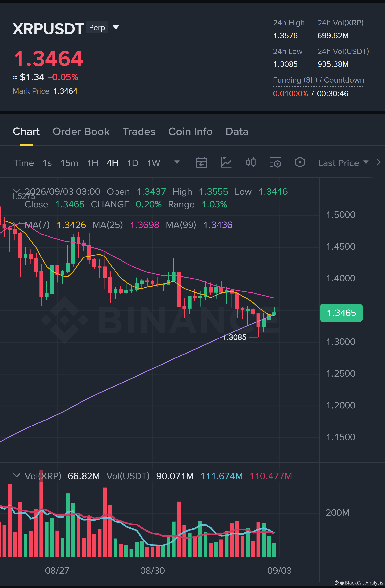Image resolution: width=385 pixels, height=588 pixels.
Task: Open the calendar go-to-date icon
Action: 201,162
